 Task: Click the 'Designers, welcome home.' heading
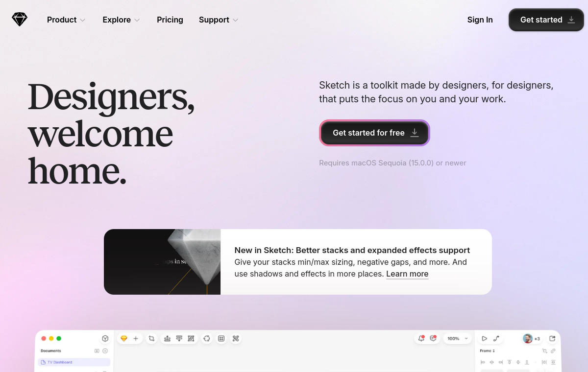[x=111, y=133]
